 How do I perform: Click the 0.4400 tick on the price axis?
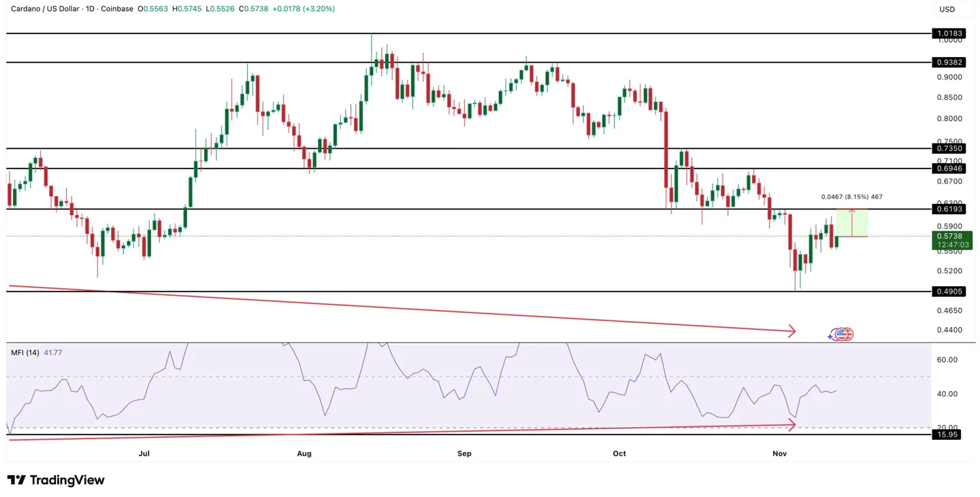coord(950,330)
